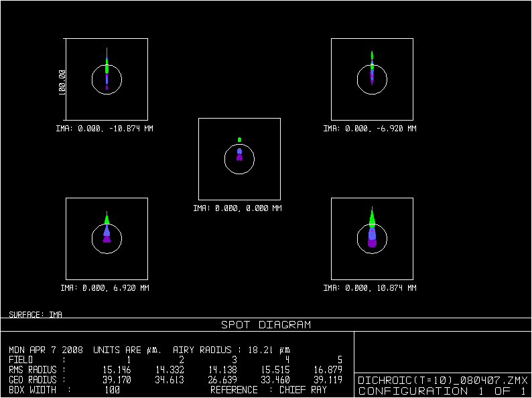Viewport: 532px width, 398px height.
Task: Click the RMS radius value 14.332
Action: click(170, 370)
